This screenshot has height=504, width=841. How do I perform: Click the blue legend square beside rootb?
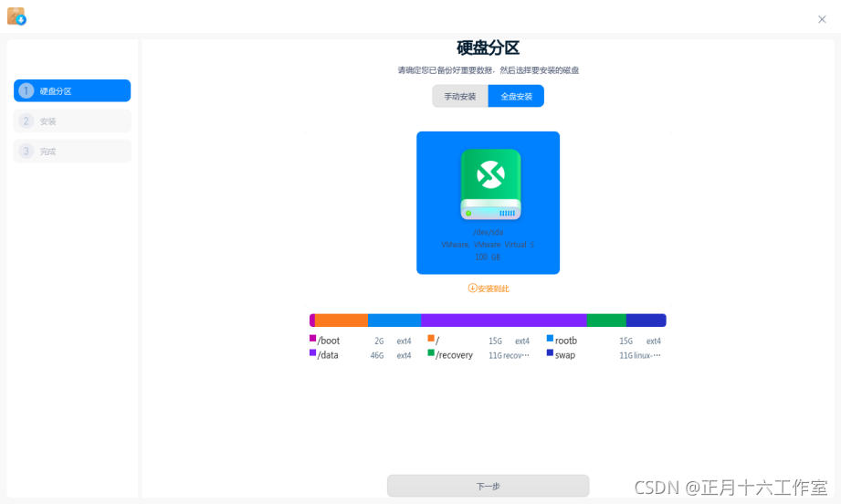(550, 338)
